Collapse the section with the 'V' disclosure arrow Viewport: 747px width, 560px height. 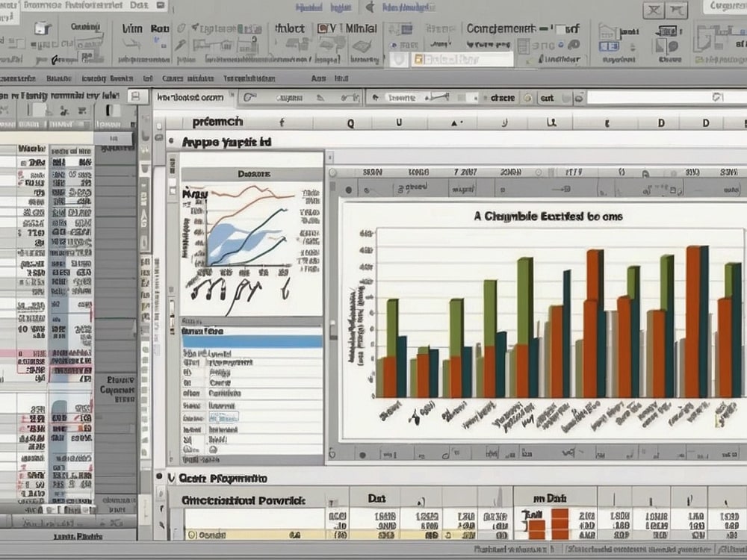172,478
